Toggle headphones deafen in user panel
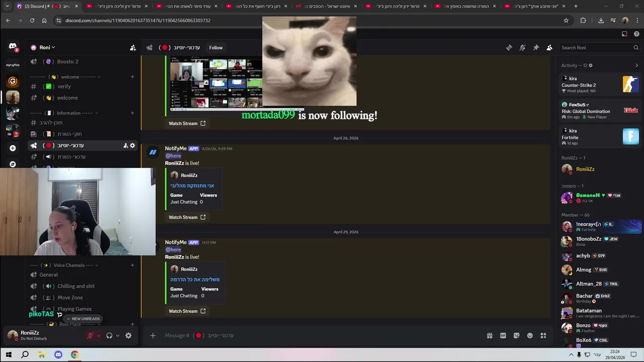Screen dimensions: 644x362 point(109,335)
